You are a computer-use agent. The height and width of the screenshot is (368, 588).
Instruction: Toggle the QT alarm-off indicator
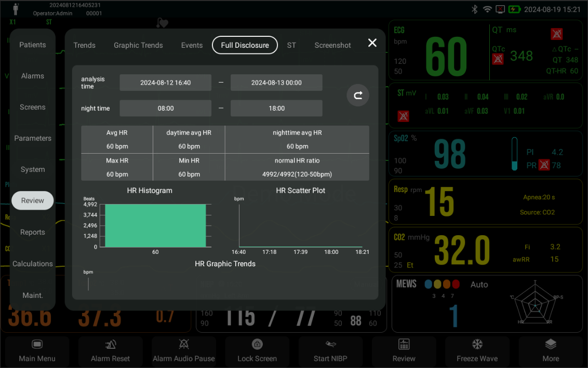pos(556,34)
